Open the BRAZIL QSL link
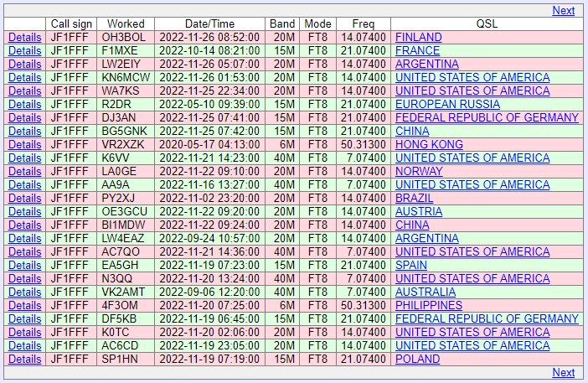 tap(414, 198)
